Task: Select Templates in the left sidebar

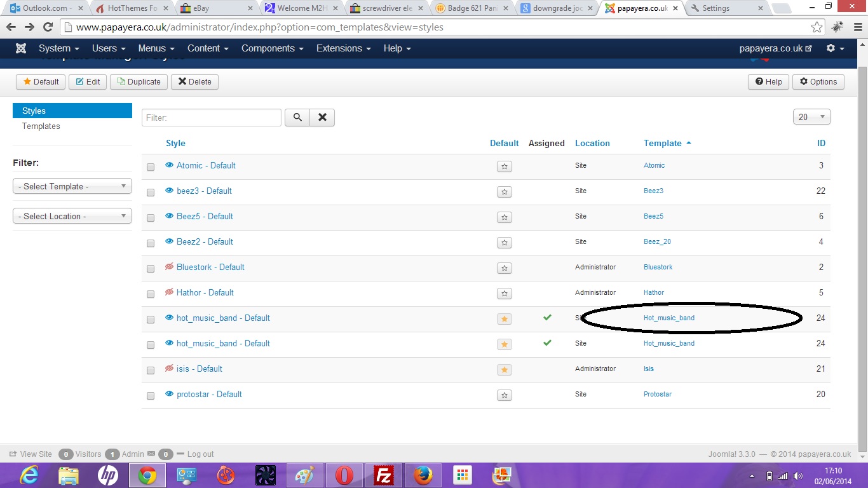Action: [x=41, y=126]
